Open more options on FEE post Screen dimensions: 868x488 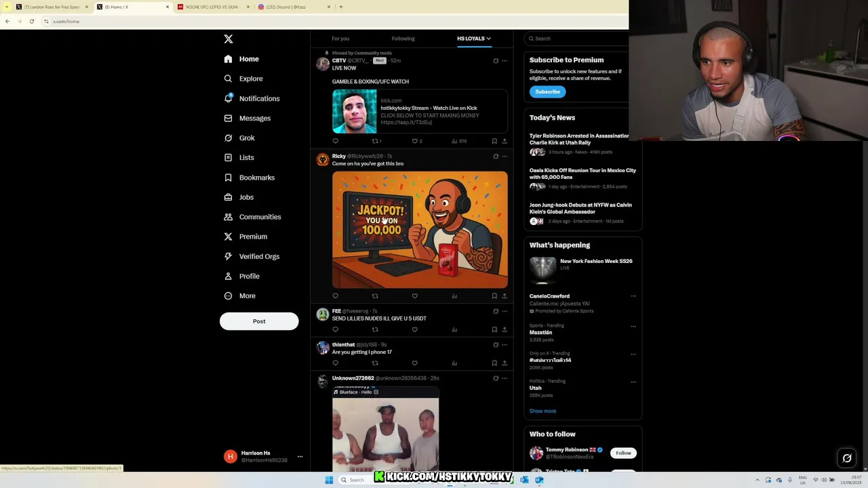(x=505, y=311)
